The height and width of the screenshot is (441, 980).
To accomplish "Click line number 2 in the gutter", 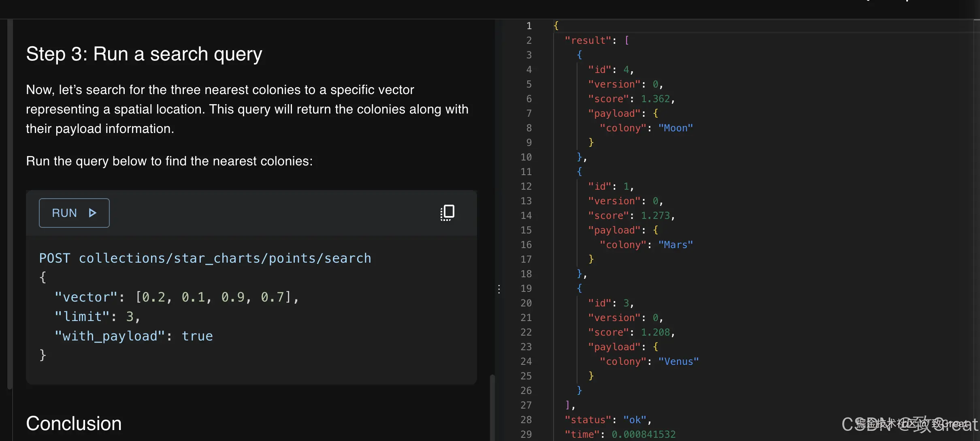I will coord(528,41).
